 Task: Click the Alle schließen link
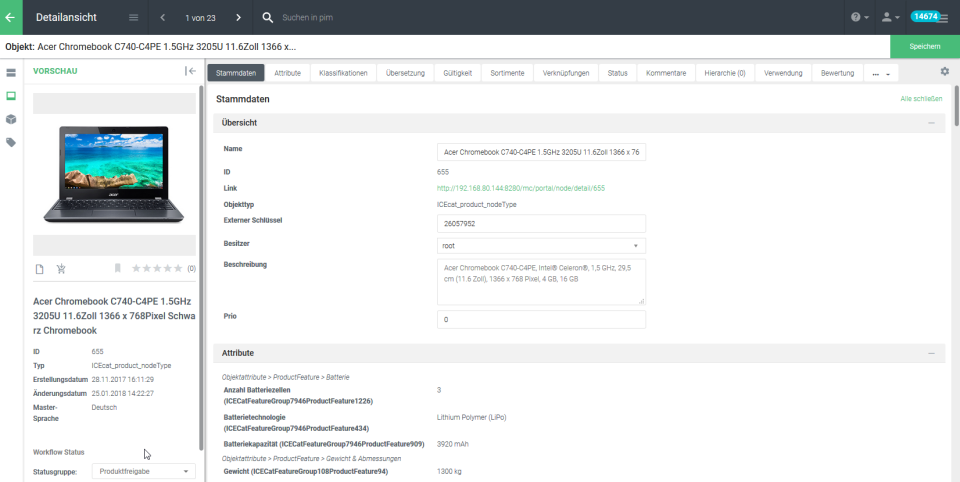920,99
